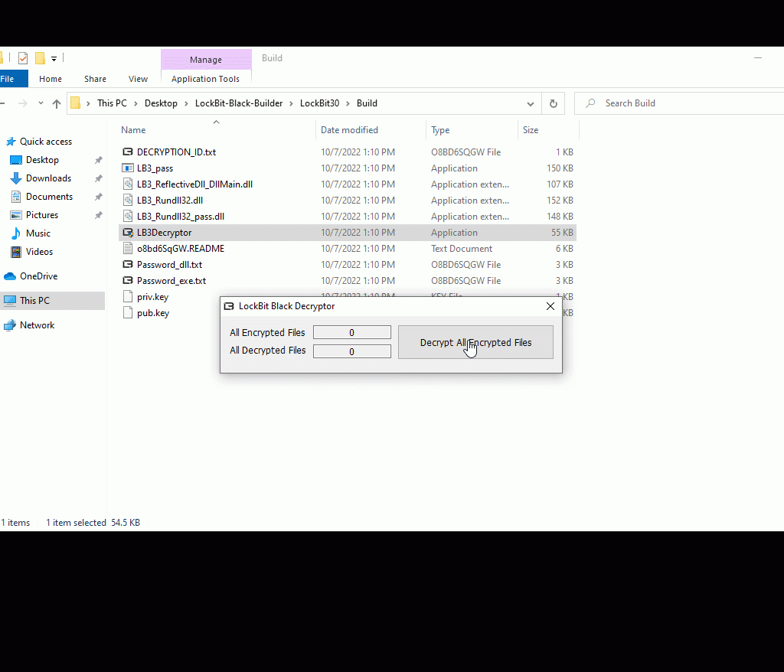The image size is (784, 672).
Task: Select the priv.key file icon
Action: tap(128, 296)
